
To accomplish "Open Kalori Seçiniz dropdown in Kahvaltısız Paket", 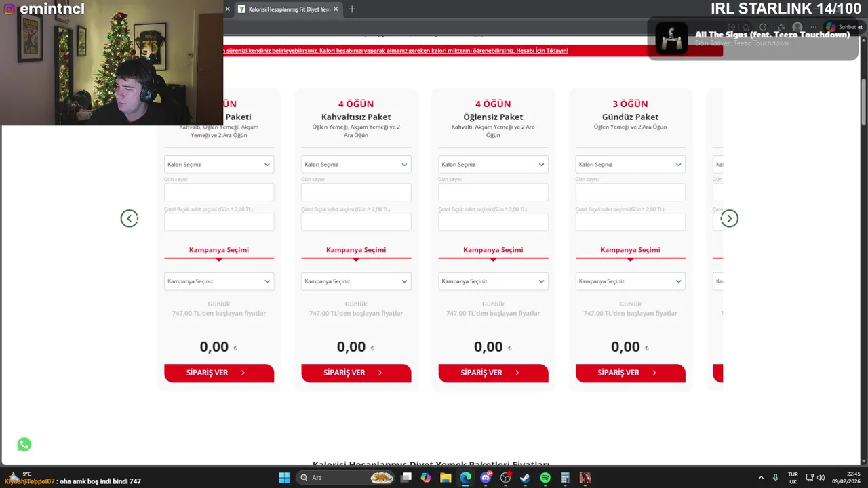I will point(356,164).
